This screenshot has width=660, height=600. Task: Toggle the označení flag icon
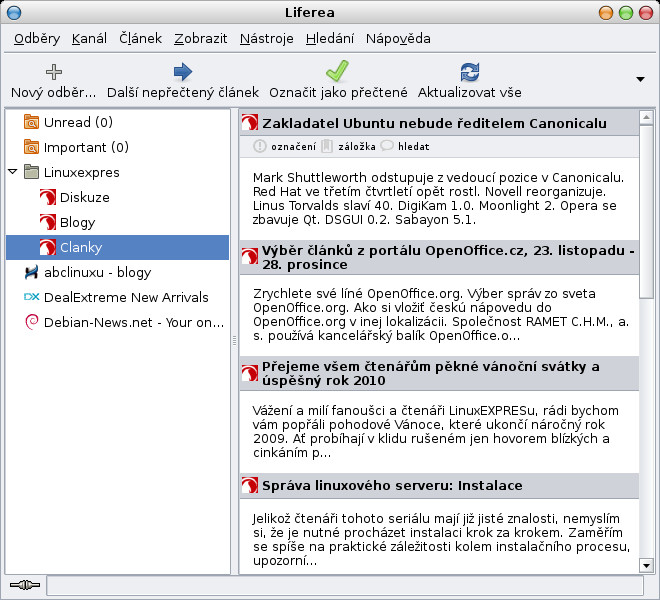click(260, 146)
